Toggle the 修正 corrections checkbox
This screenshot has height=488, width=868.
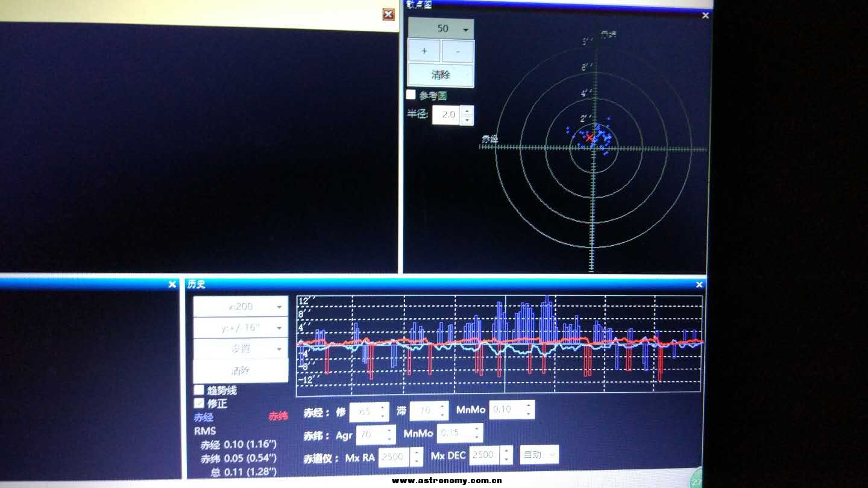(x=198, y=403)
